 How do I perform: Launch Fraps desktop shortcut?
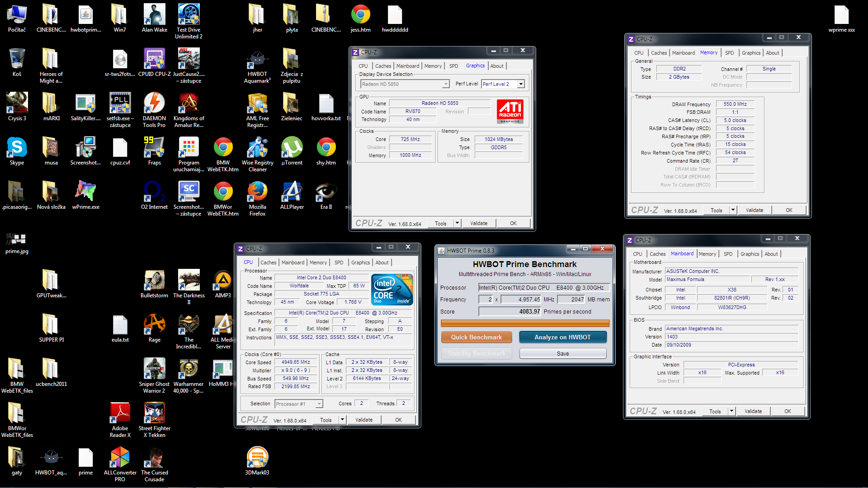coord(154,151)
